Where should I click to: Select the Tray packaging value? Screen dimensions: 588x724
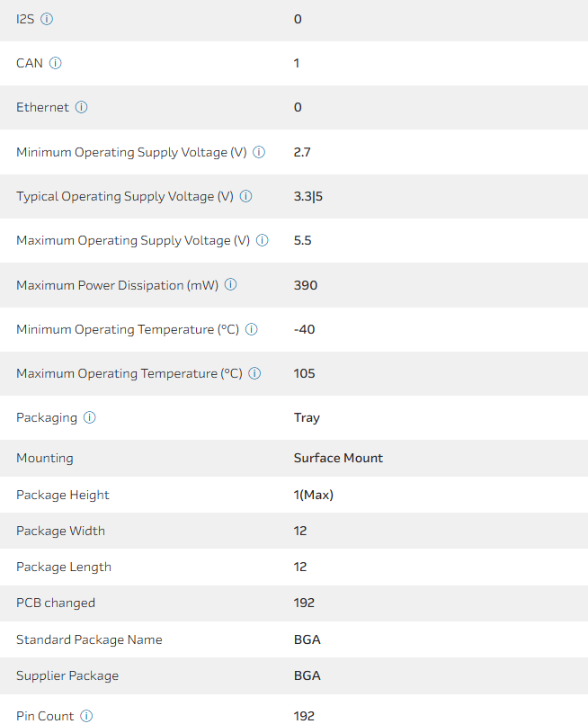307,417
